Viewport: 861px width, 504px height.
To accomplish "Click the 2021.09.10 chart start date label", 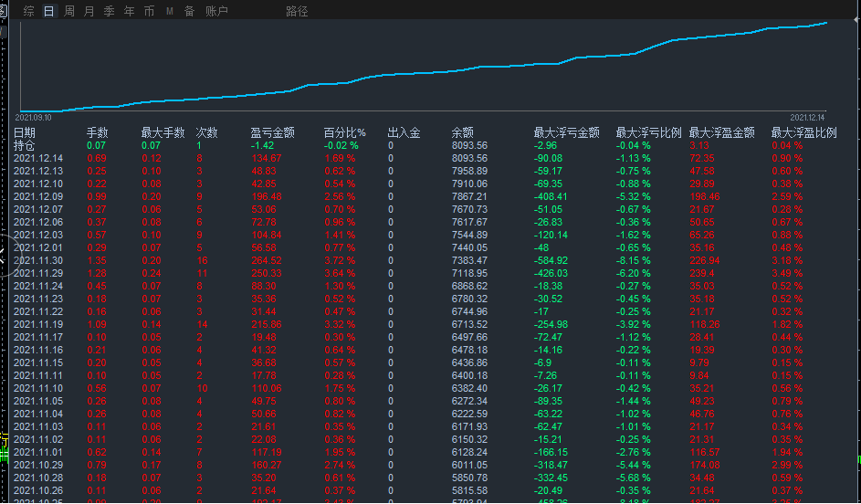I will (33, 118).
